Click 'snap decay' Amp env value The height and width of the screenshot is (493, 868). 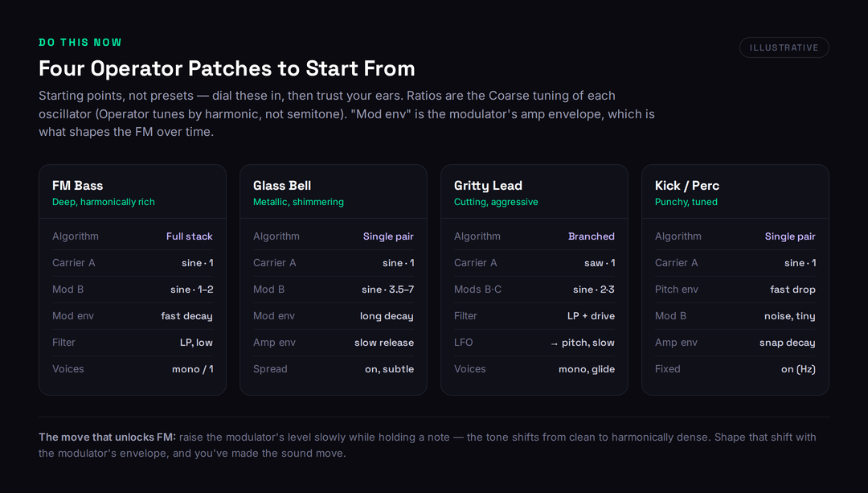pos(787,343)
